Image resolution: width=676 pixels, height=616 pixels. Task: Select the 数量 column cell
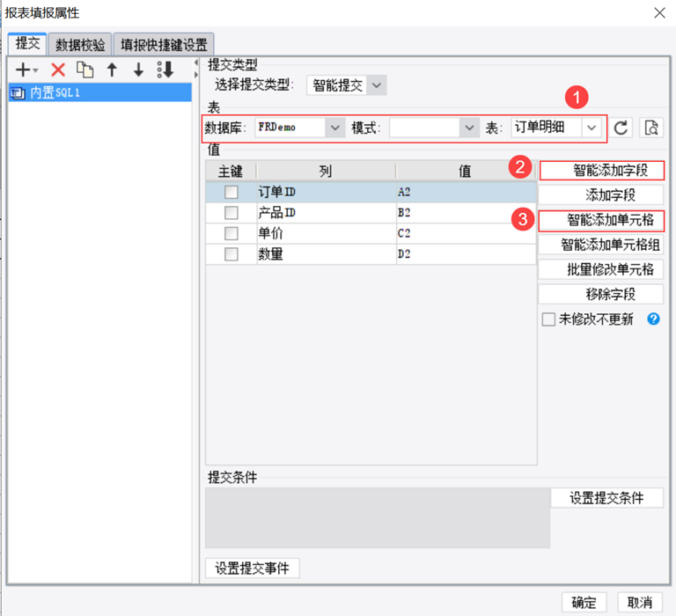[x=327, y=254]
